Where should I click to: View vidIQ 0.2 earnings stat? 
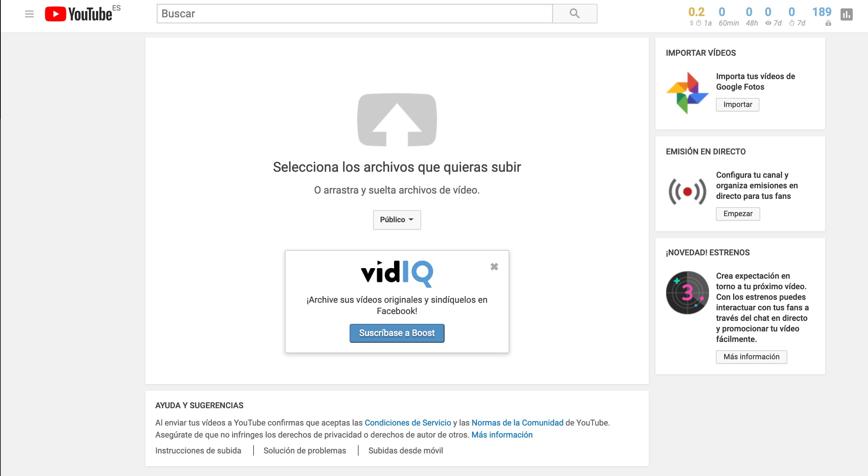(700, 17)
